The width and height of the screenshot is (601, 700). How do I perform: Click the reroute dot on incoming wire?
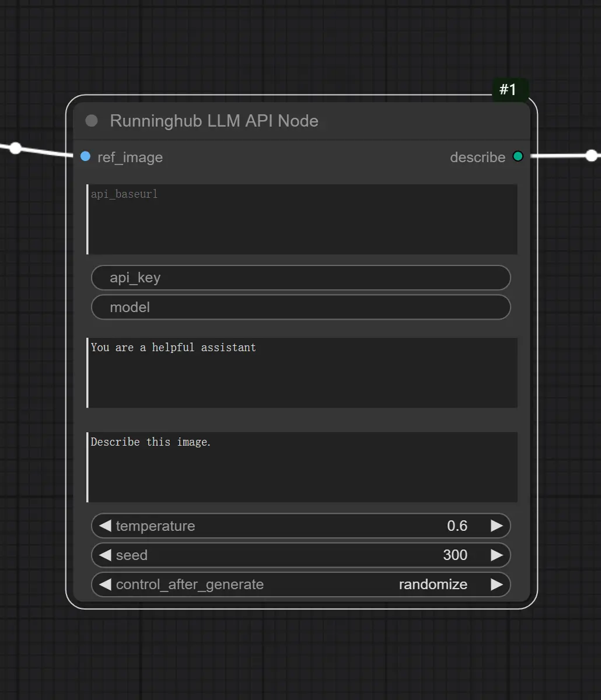16,148
